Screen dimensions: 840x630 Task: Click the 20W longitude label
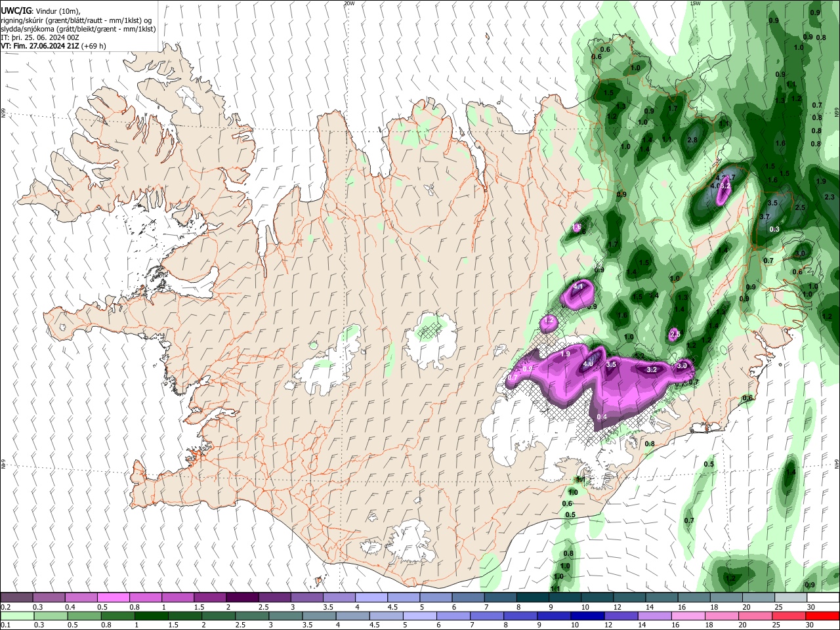pos(349,3)
